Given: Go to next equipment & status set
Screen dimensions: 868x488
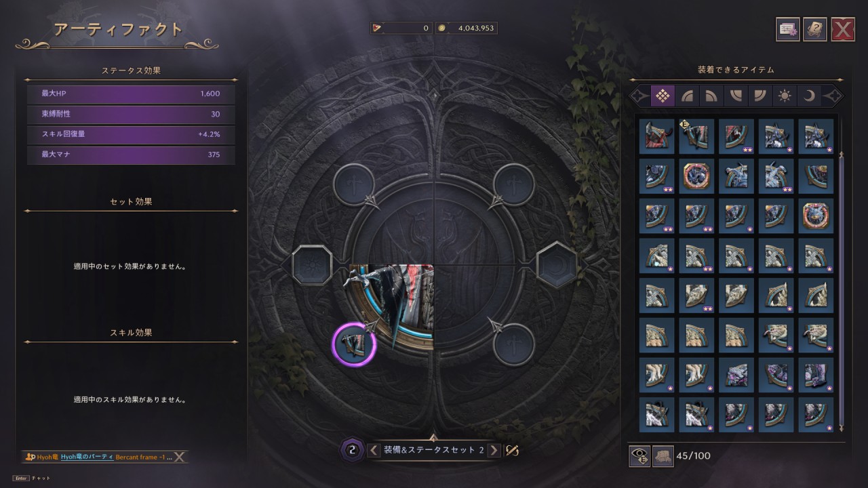Looking at the screenshot, I should (494, 450).
